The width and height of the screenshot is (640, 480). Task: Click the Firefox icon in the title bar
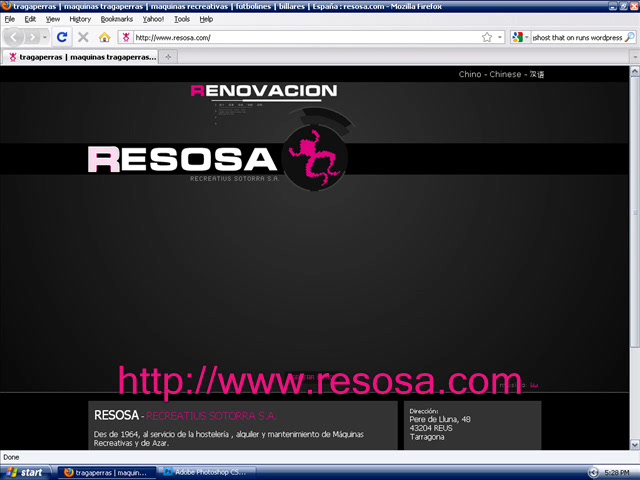(6, 6)
